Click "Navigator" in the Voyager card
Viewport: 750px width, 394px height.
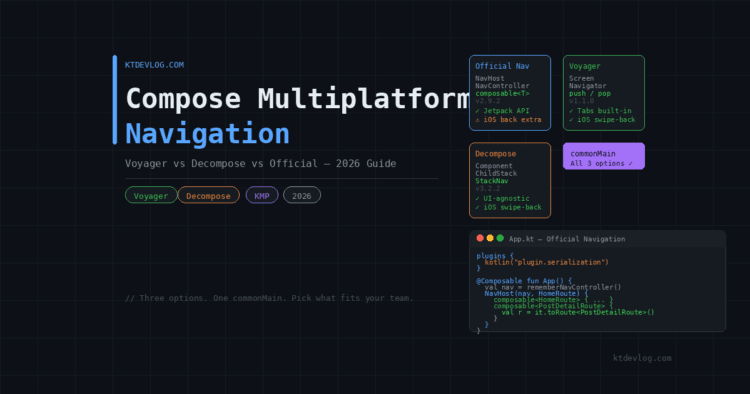[587, 86]
